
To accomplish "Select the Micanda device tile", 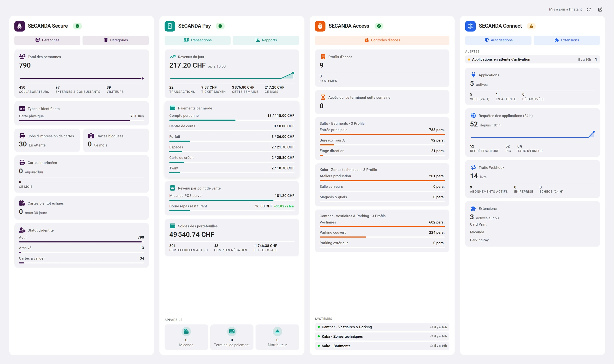I will (x=186, y=337).
